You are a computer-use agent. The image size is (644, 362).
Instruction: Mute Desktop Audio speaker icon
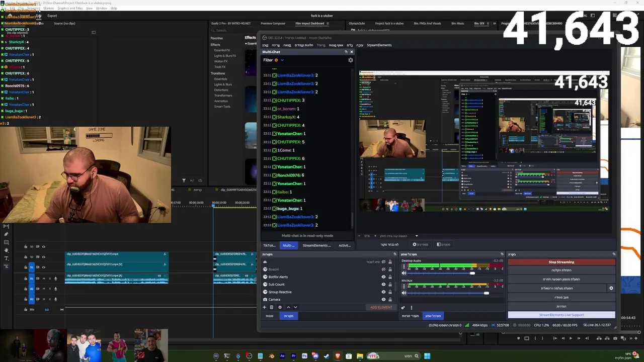404,273
